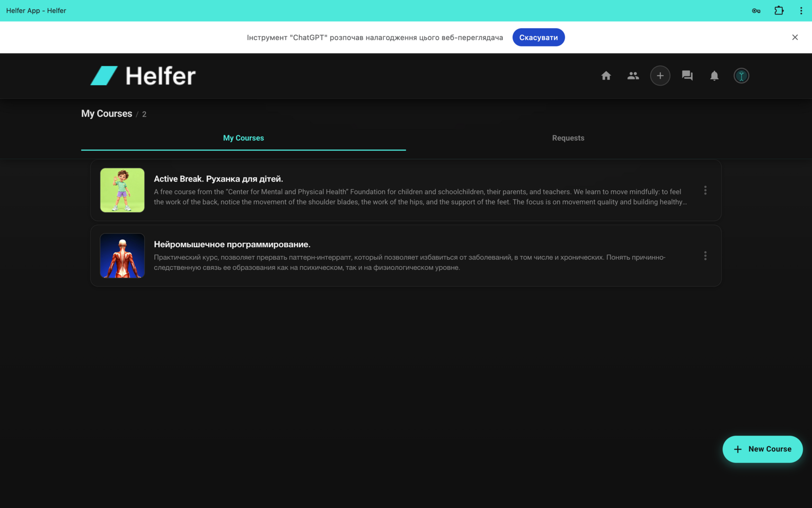
Task: Open the Active Break course thumbnail
Action: [122, 190]
